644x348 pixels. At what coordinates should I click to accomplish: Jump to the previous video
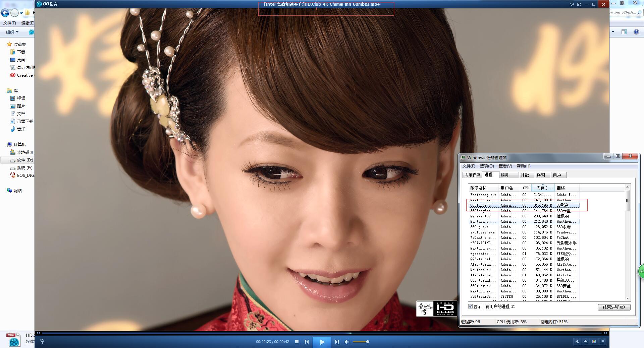coord(307,342)
